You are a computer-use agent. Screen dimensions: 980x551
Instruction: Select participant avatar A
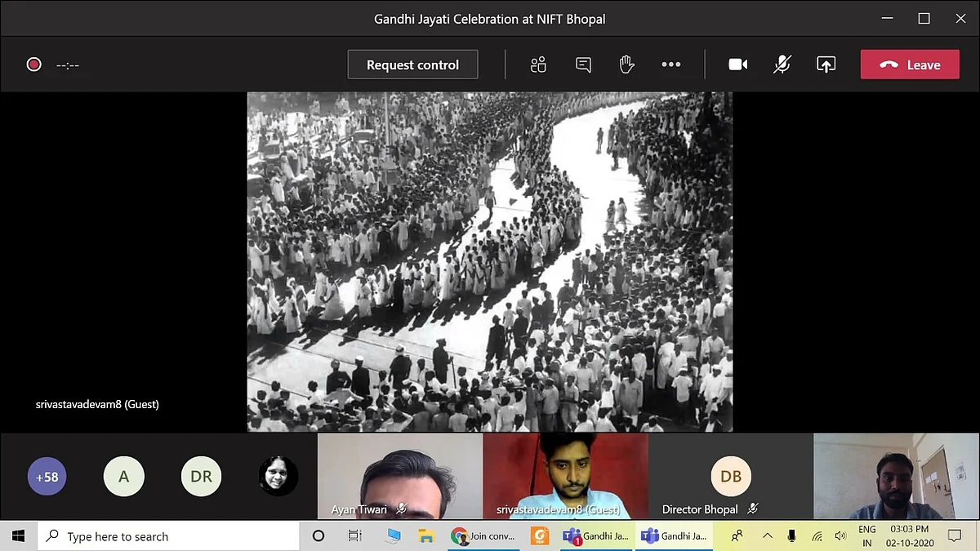pos(124,477)
